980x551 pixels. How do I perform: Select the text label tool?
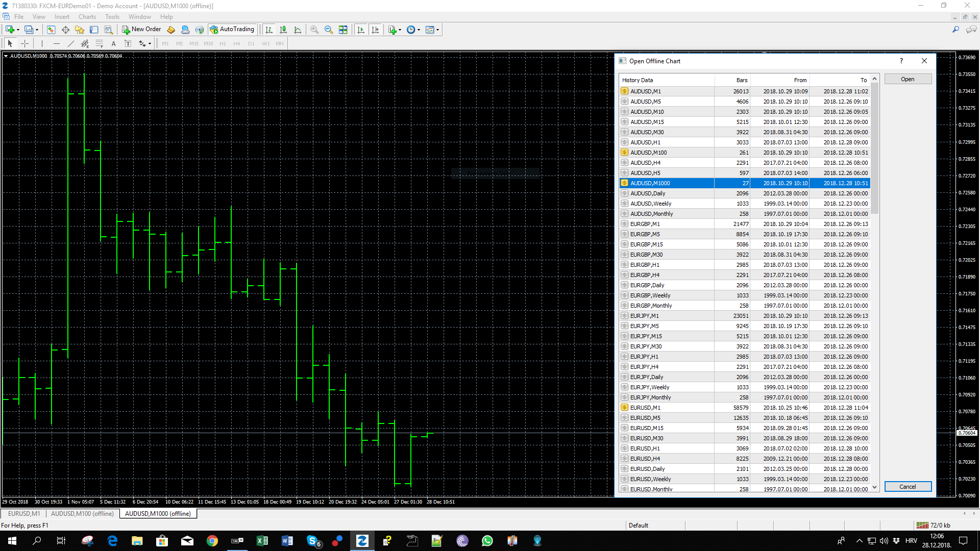pos(113,44)
